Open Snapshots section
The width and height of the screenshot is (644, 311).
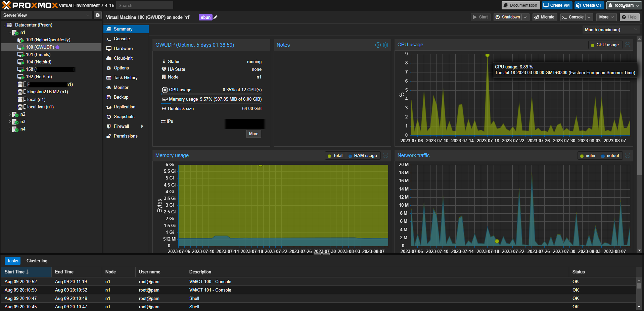point(126,117)
